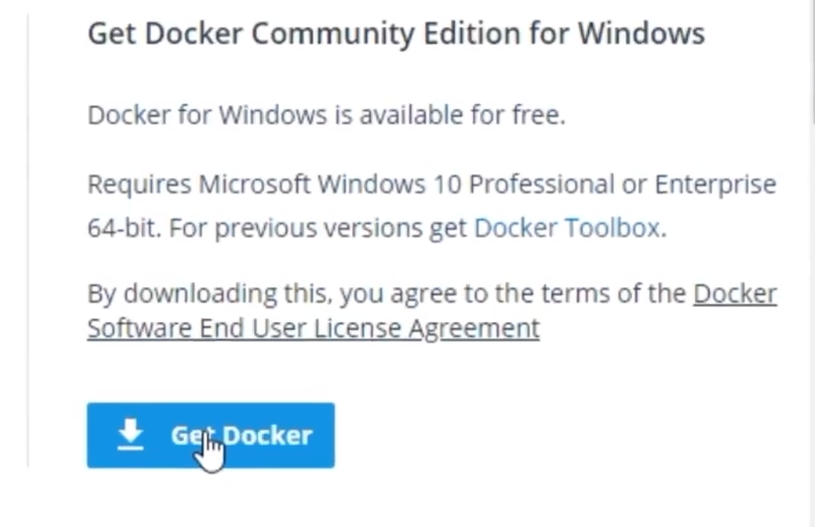Open the Docker Software End User License Agreement
815x527 pixels.
pos(432,311)
